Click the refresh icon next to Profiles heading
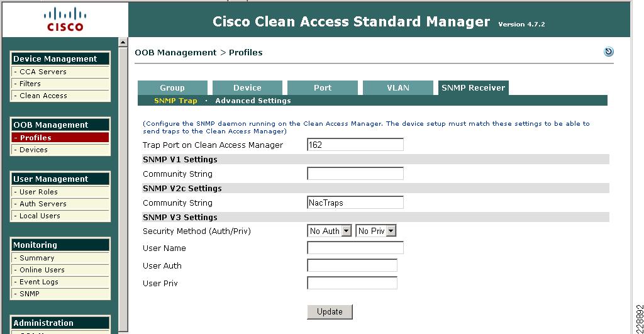 click(609, 52)
